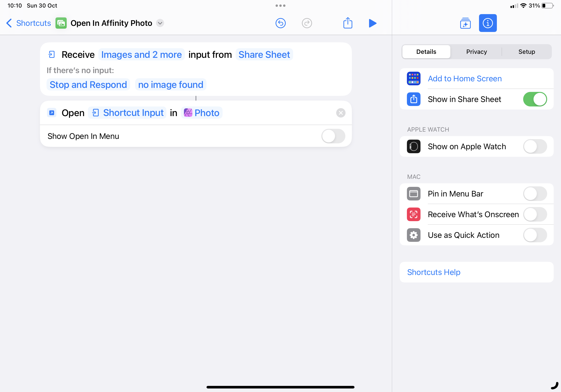This screenshot has width=561, height=392.
Task: Change input types 'Images and 2 more'
Action: click(x=141, y=55)
